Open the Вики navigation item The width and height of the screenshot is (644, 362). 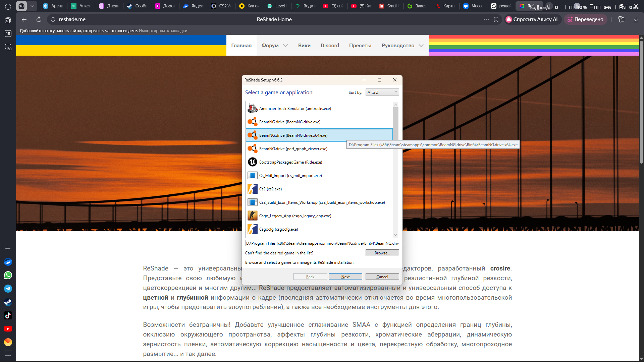(304, 45)
